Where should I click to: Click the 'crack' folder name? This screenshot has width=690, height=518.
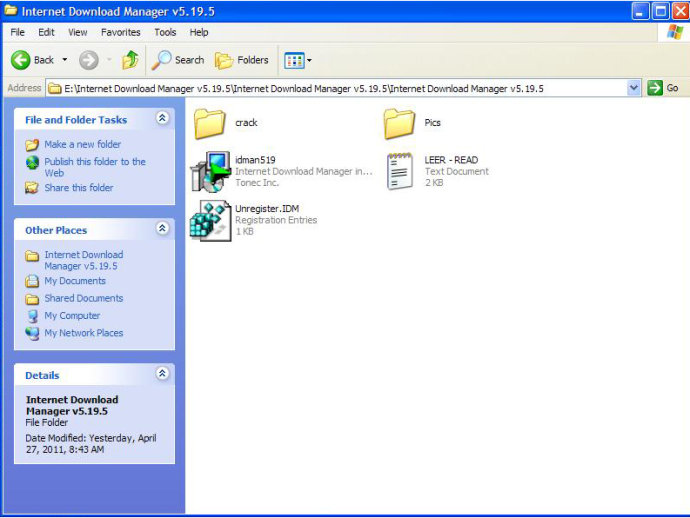(246, 123)
